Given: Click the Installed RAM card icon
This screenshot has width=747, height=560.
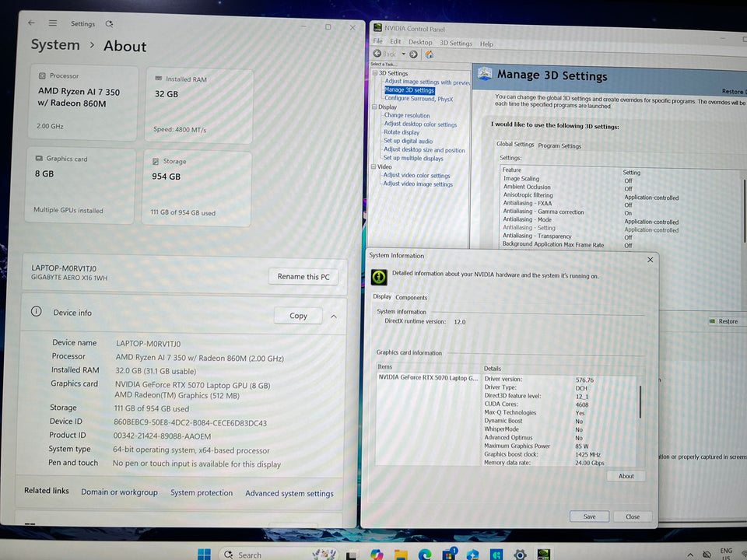Looking at the screenshot, I should click(x=158, y=79).
